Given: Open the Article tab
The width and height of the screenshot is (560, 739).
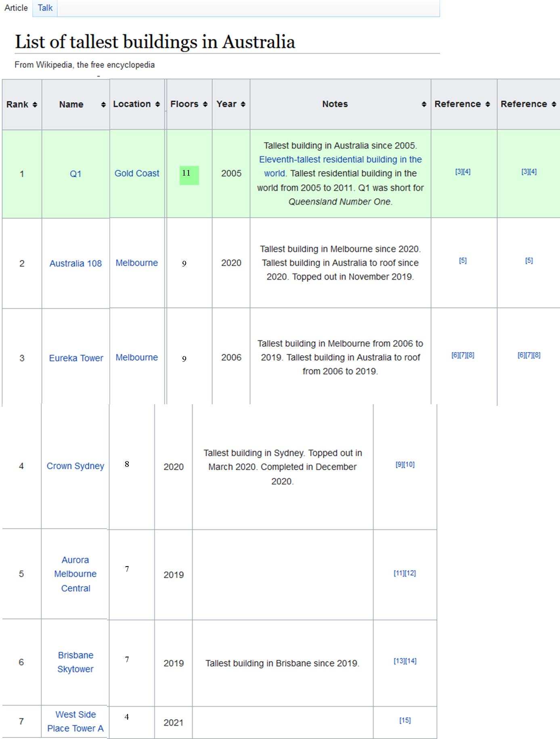Looking at the screenshot, I should pos(16,8).
